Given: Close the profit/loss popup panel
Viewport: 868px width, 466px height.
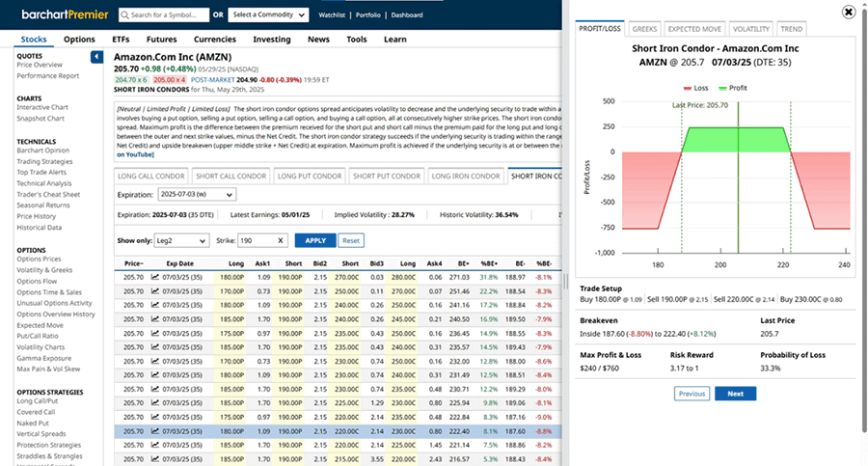Looking at the screenshot, I should click(x=848, y=12).
